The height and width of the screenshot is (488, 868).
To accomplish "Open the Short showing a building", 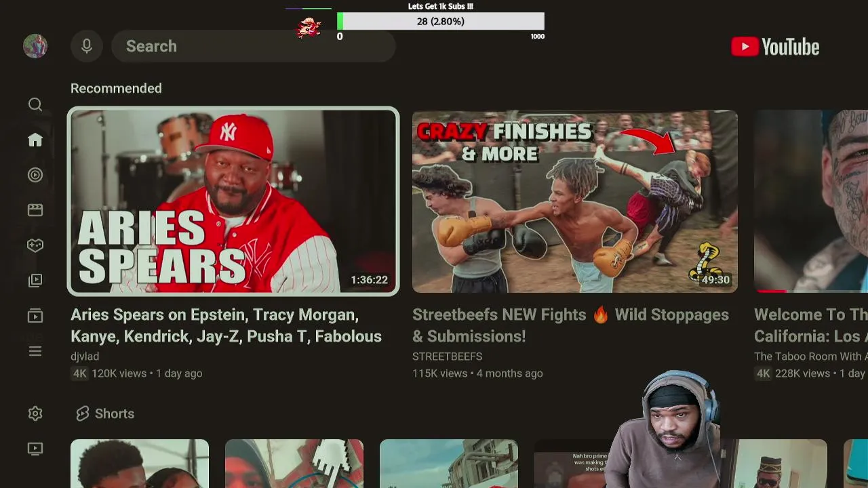I will 449,464.
